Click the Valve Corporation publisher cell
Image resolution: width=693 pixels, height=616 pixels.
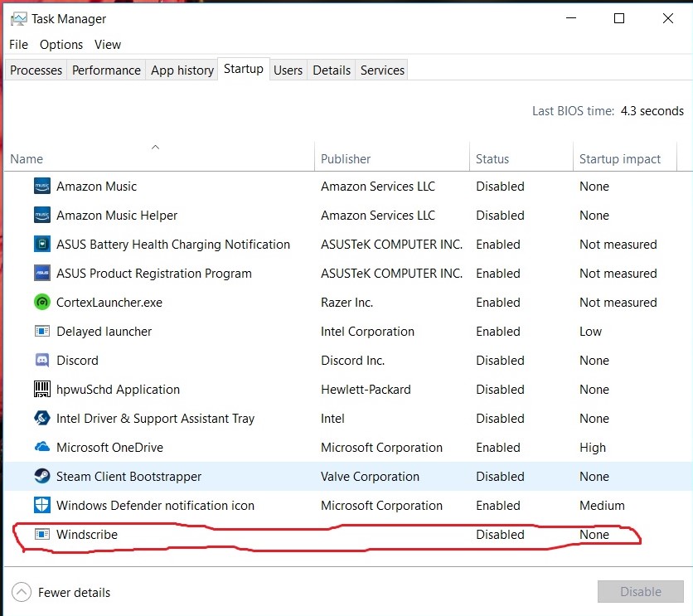(370, 477)
